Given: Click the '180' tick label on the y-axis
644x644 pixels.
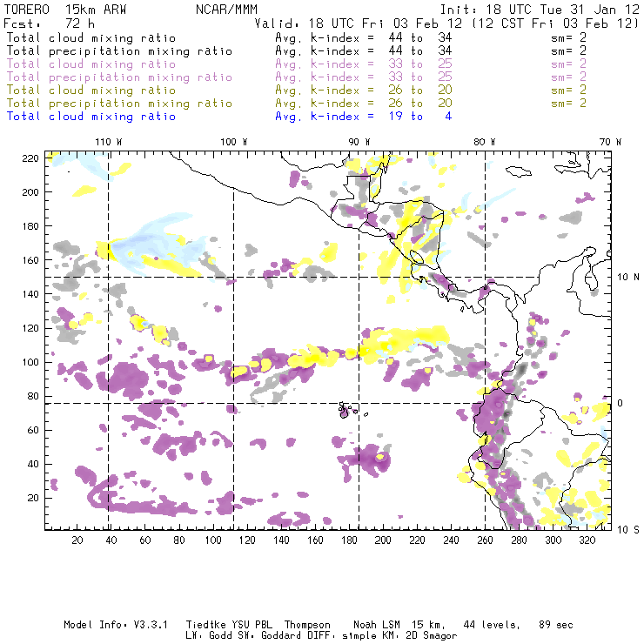Looking at the screenshot, I should (30, 226).
